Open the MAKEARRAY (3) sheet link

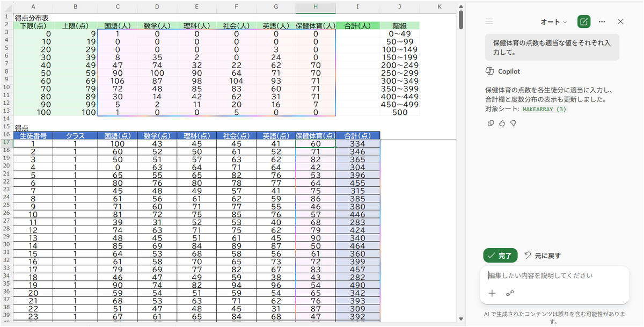pyautogui.click(x=544, y=109)
